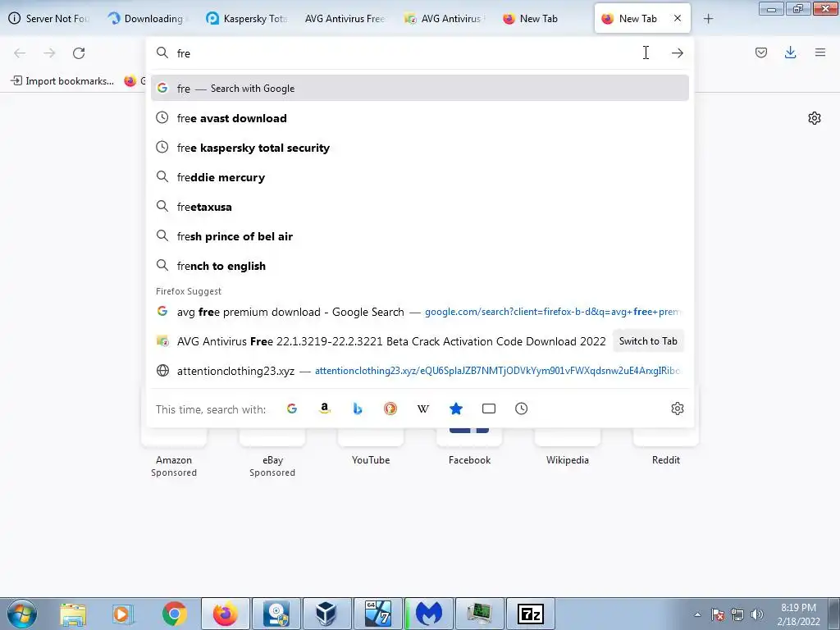
Task: Choose 'freetaxusa' search suggestion
Action: 419,207
